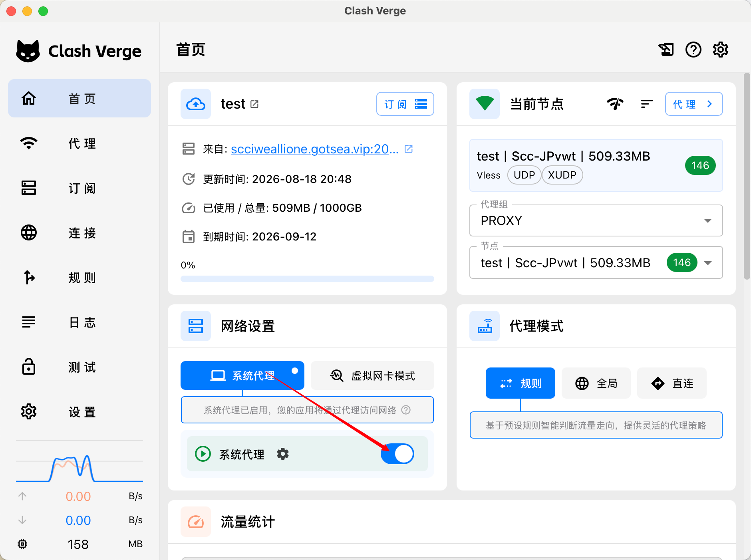
Task: Click the vertical scrollbar on the right
Action: [x=747, y=176]
